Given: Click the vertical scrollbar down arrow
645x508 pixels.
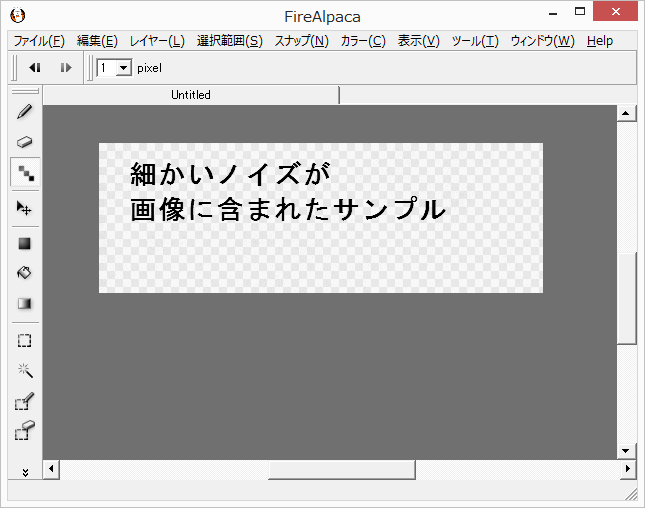Looking at the screenshot, I should coord(626,451).
